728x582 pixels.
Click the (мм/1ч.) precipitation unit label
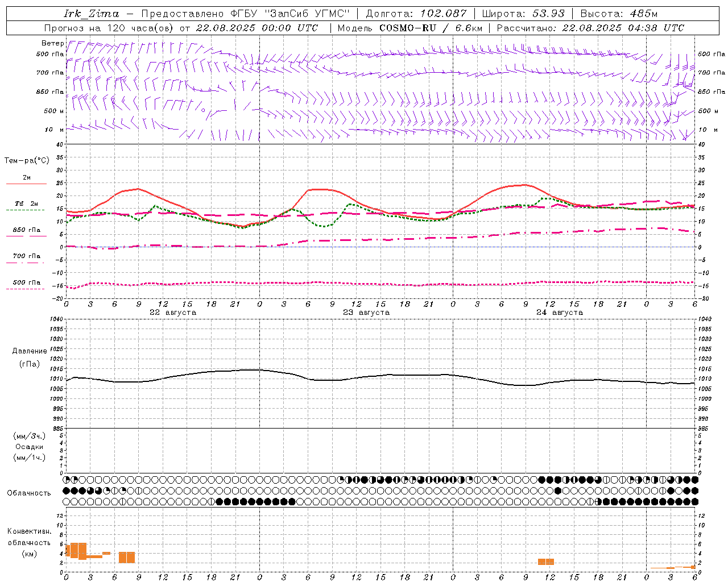coord(30,458)
